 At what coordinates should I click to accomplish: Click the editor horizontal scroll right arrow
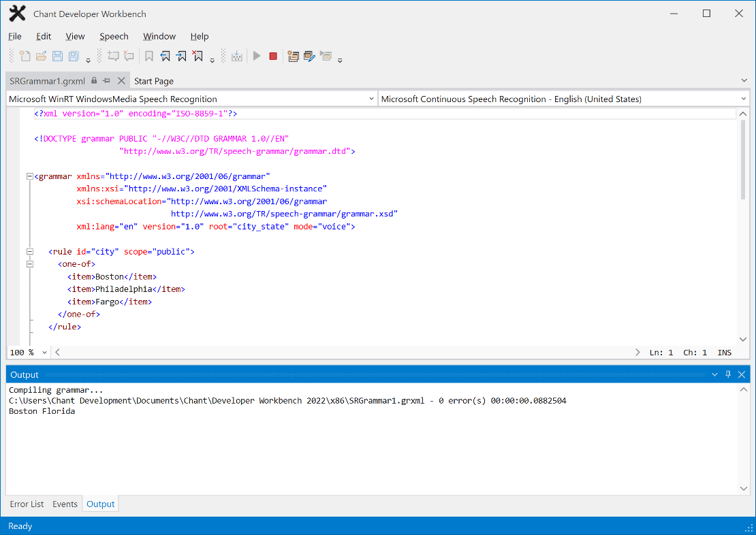637,353
